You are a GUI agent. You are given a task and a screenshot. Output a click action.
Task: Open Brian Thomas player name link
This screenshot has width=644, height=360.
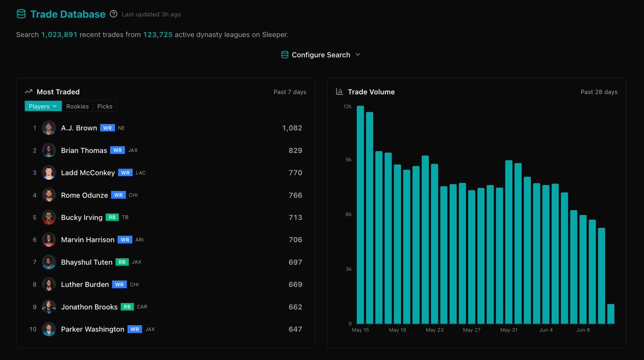pyautogui.click(x=84, y=151)
